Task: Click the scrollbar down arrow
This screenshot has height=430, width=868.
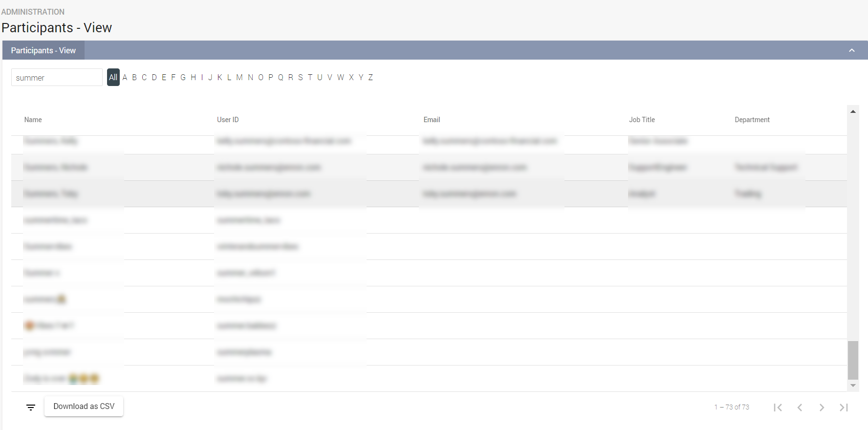Action: pos(853,386)
